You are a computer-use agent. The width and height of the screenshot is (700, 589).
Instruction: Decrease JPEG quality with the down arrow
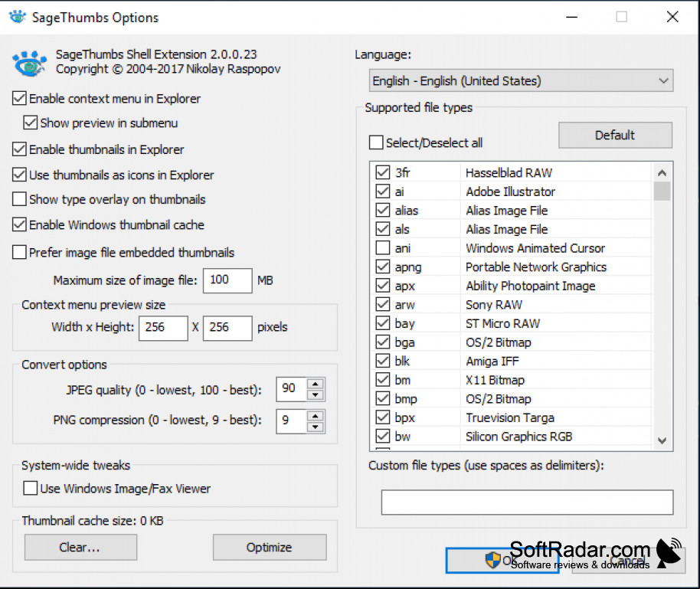(x=316, y=394)
